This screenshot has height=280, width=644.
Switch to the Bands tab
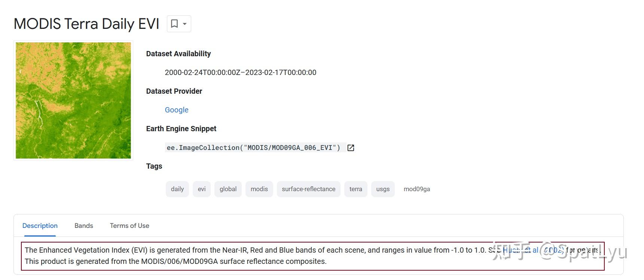(84, 226)
